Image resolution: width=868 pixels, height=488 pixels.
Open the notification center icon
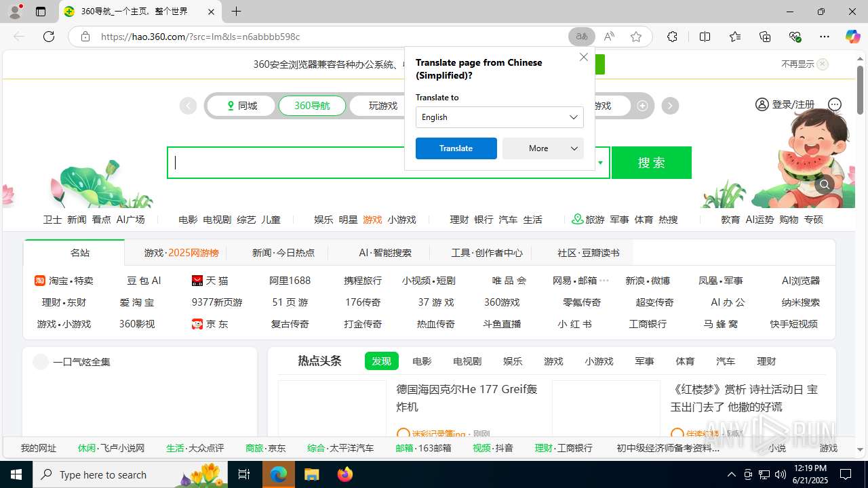(846, 474)
